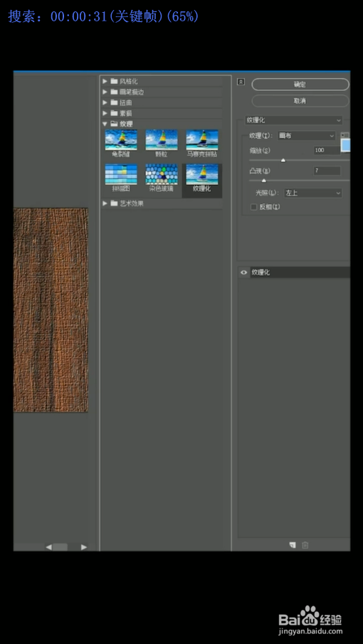Expand the 画笔描边 category triangle
This screenshot has height=644, width=363.
tap(105, 92)
